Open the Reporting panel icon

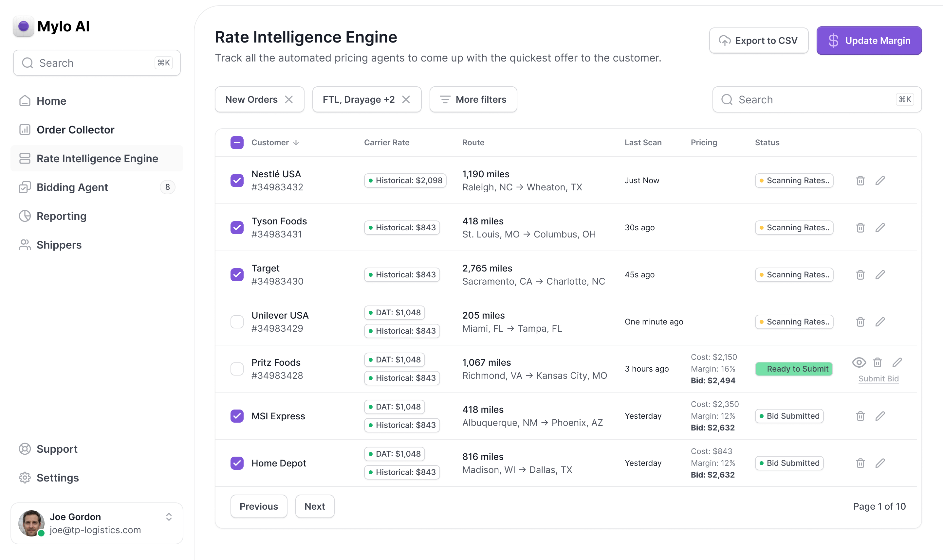[x=25, y=216]
